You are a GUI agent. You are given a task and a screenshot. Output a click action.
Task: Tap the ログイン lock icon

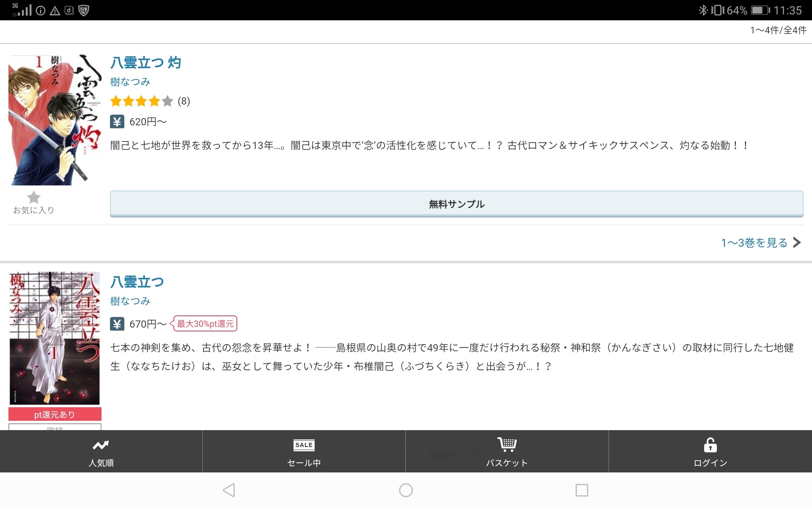click(x=710, y=445)
